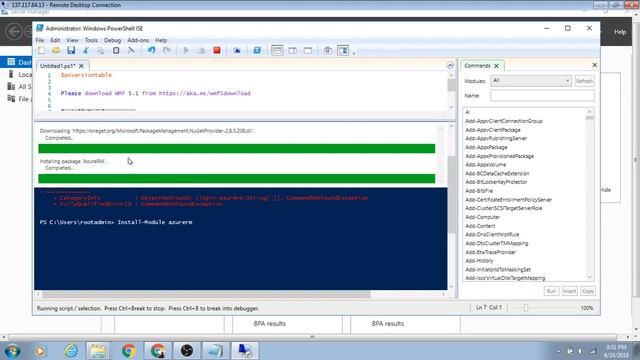
Task: Focus the Name search field
Action: [x=542, y=96]
